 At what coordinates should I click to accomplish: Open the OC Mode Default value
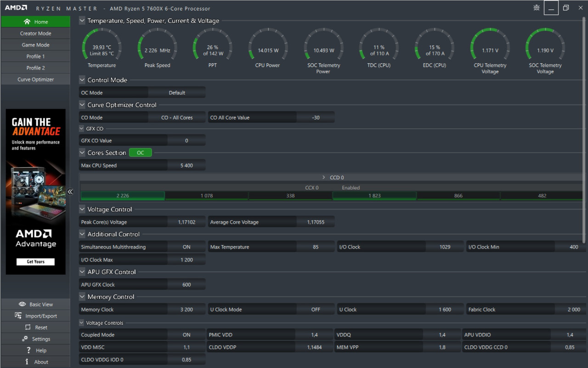pos(177,93)
